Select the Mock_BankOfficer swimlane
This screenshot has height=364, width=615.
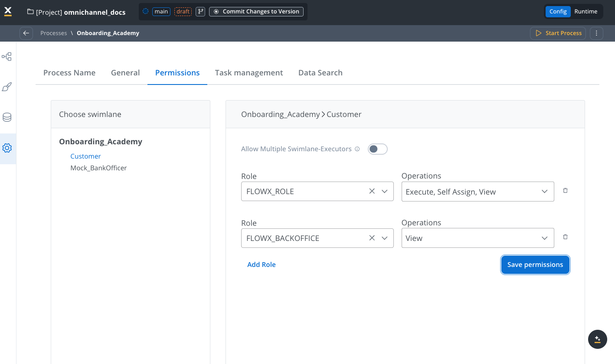[x=98, y=168]
